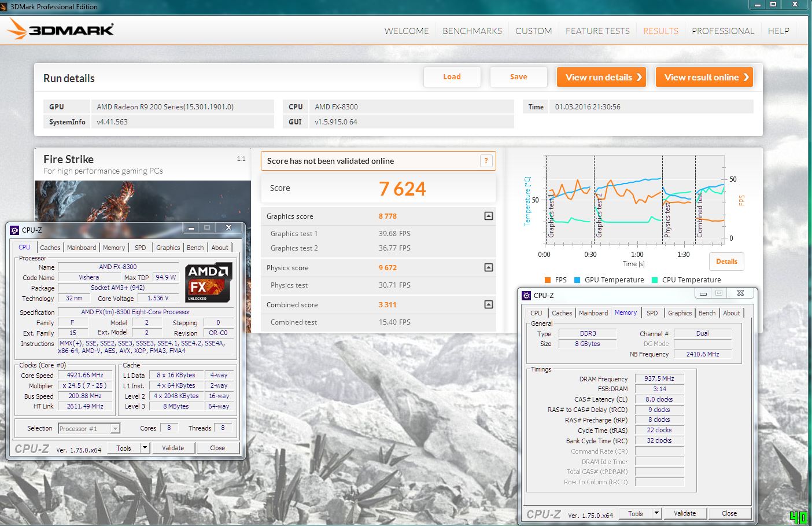Open Caches tab in CPU-Z memory window

coord(562,313)
